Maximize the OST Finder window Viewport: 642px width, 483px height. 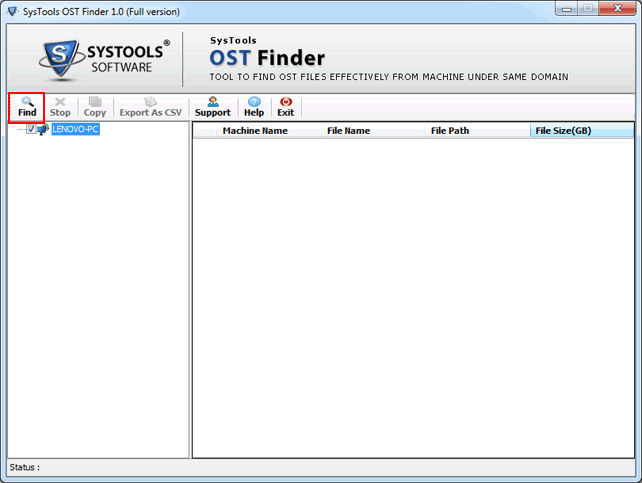pyautogui.click(x=588, y=9)
